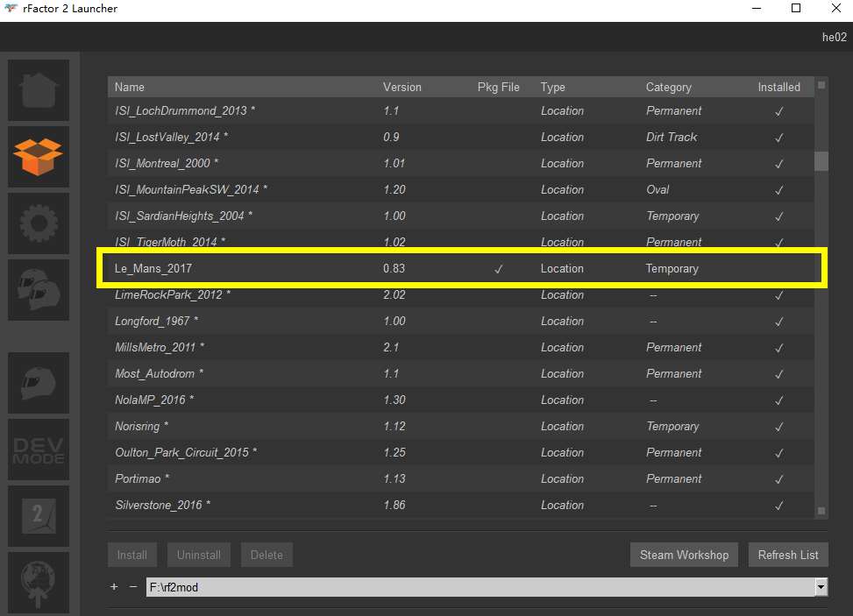Sort the list by Name column header
This screenshot has width=853, height=616.
[130, 87]
